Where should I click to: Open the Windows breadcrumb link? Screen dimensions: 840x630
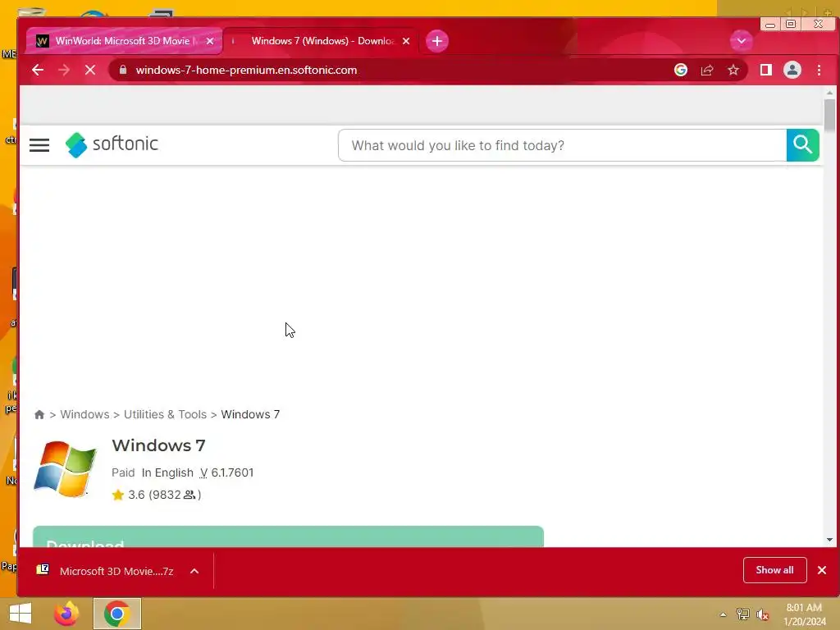click(x=84, y=414)
